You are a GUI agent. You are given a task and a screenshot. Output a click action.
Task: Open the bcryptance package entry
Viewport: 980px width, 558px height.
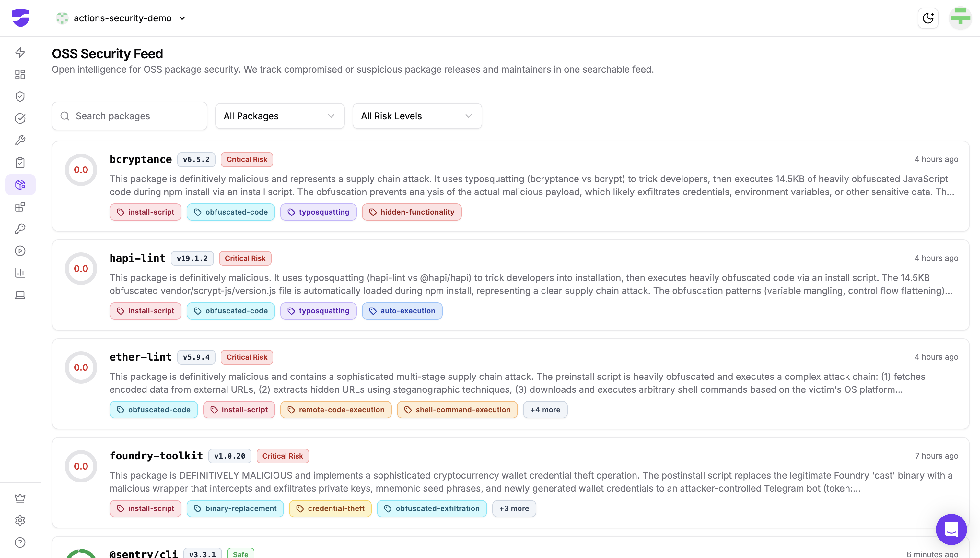click(140, 159)
